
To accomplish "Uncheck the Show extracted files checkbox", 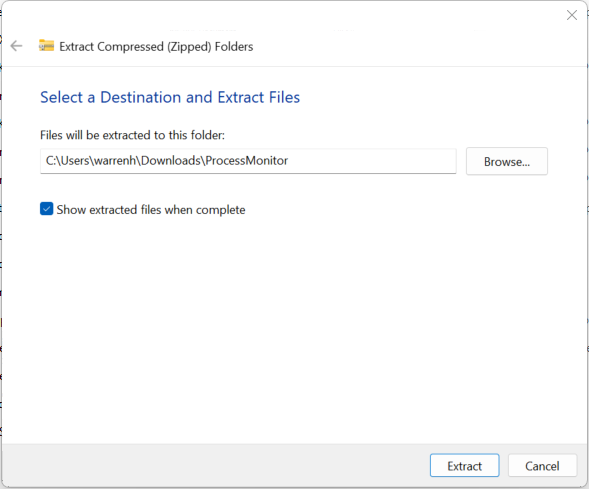I will coord(47,209).
